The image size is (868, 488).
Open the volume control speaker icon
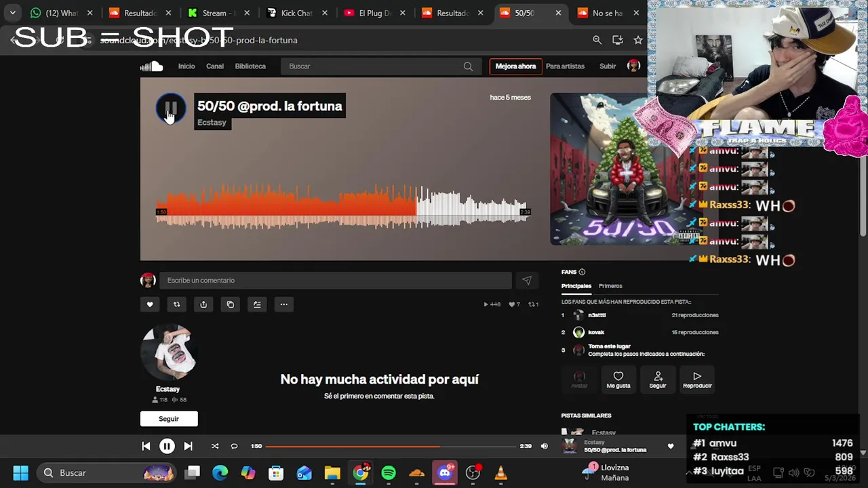click(x=544, y=446)
